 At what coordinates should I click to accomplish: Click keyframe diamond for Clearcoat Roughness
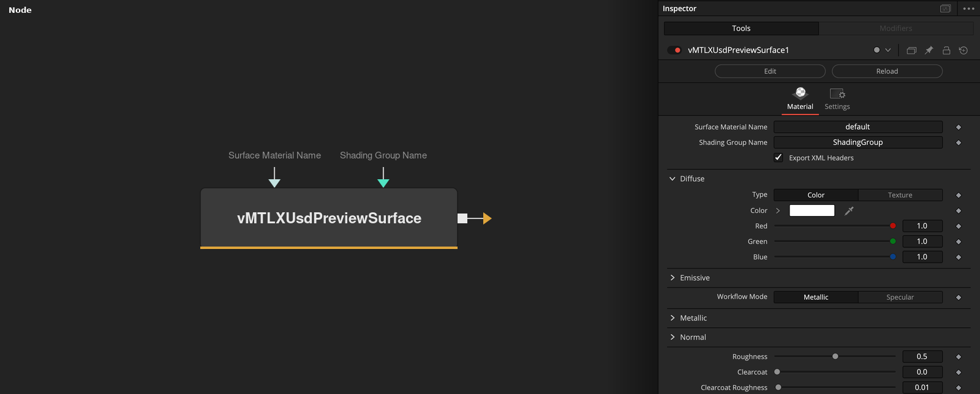(959, 388)
